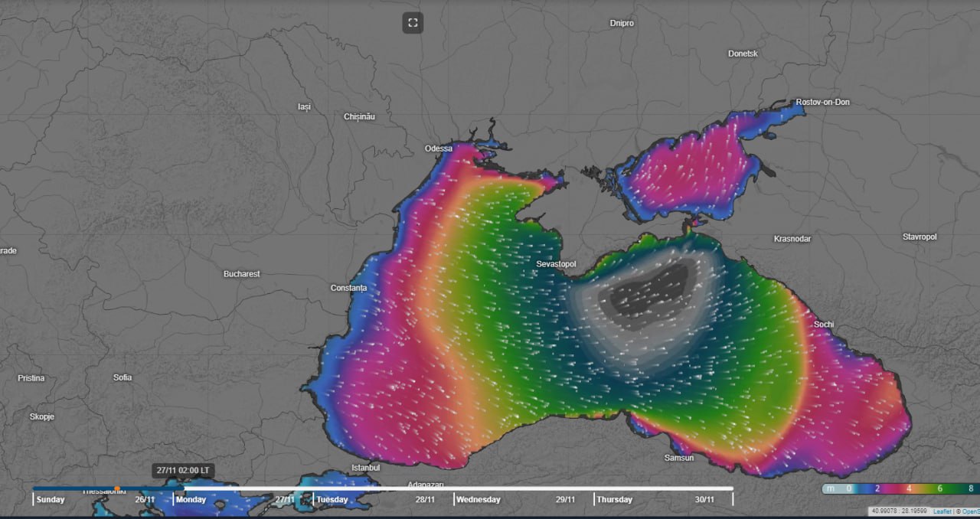The width and height of the screenshot is (980, 519).
Task: Click the Odessa label on the map
Action: 439,149
